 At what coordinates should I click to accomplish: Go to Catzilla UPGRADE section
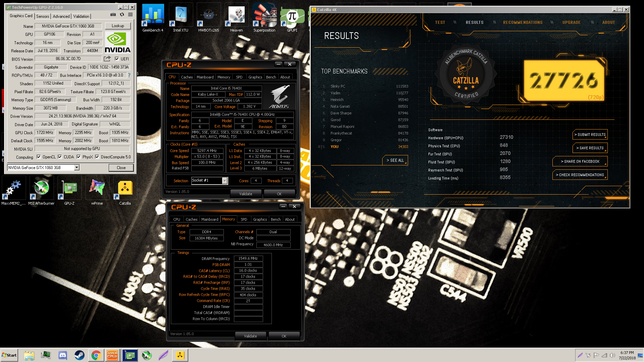(x=572, y=22)
